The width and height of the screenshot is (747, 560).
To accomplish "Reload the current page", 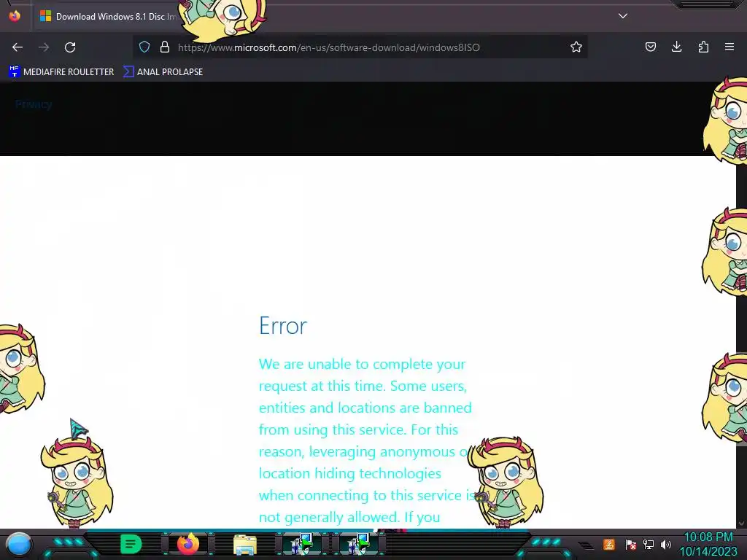I will coord(70,47).
